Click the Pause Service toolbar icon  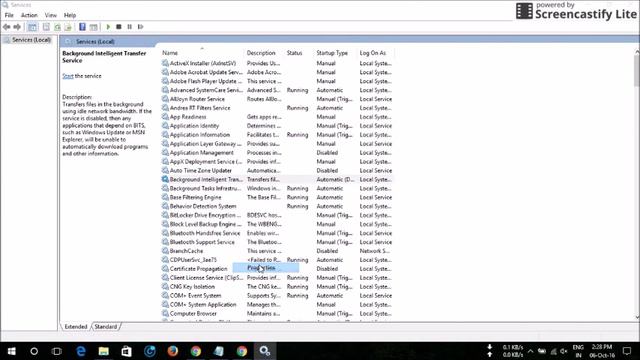tap(129, 27)
